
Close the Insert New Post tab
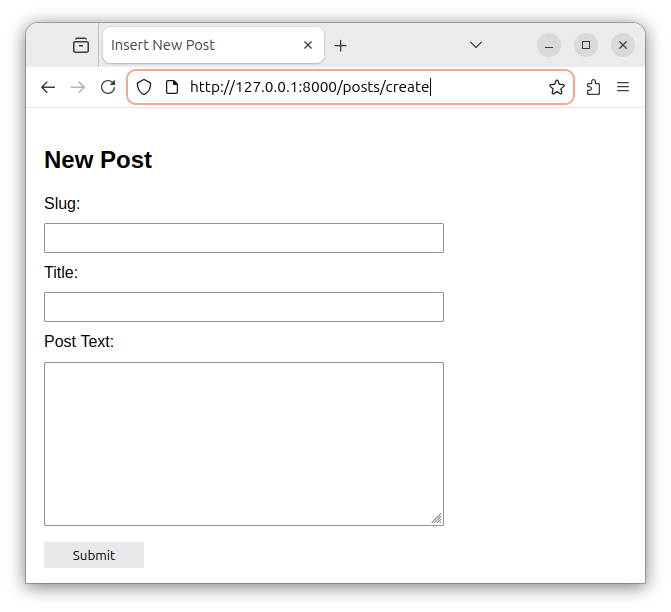point(308,45)
